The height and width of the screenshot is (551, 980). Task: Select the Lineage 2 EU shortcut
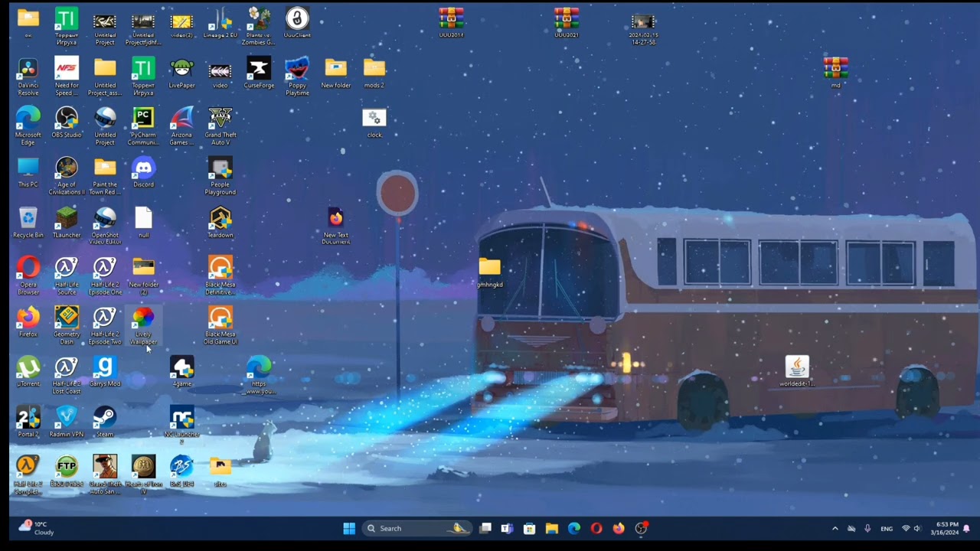pos(220,23)
